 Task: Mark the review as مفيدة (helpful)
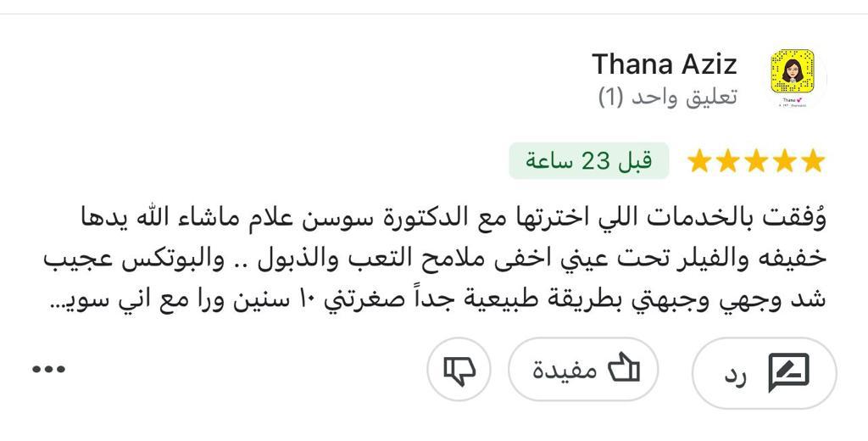point(583,371)
